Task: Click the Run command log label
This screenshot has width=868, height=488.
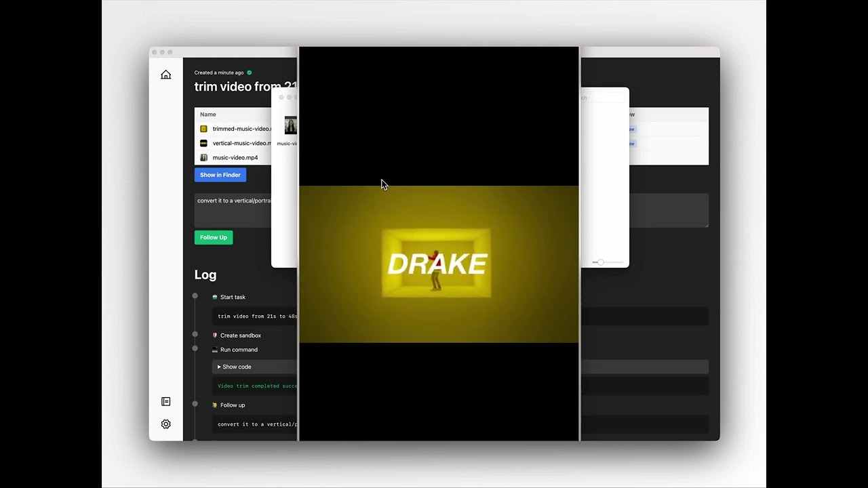Action: pos(239,350)
